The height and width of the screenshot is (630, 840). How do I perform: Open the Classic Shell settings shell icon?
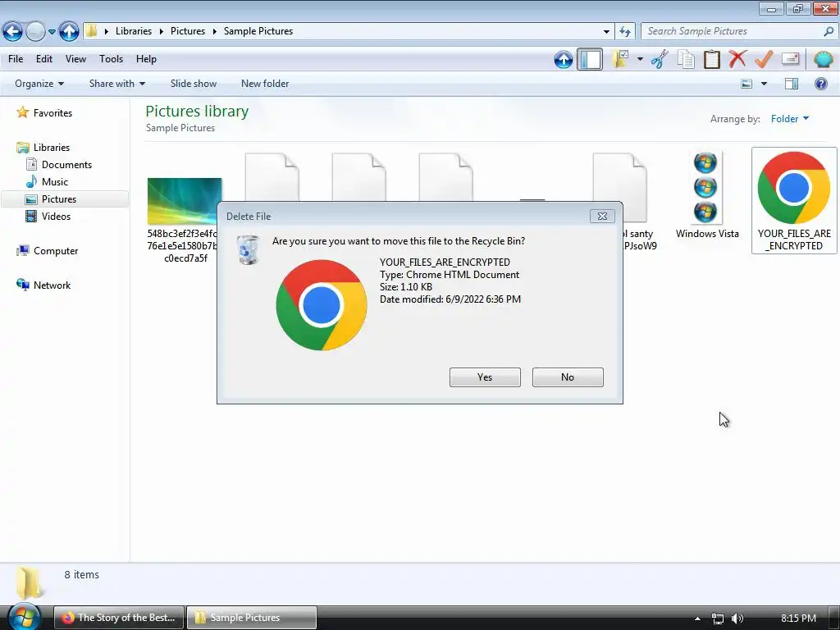[824, 59]
